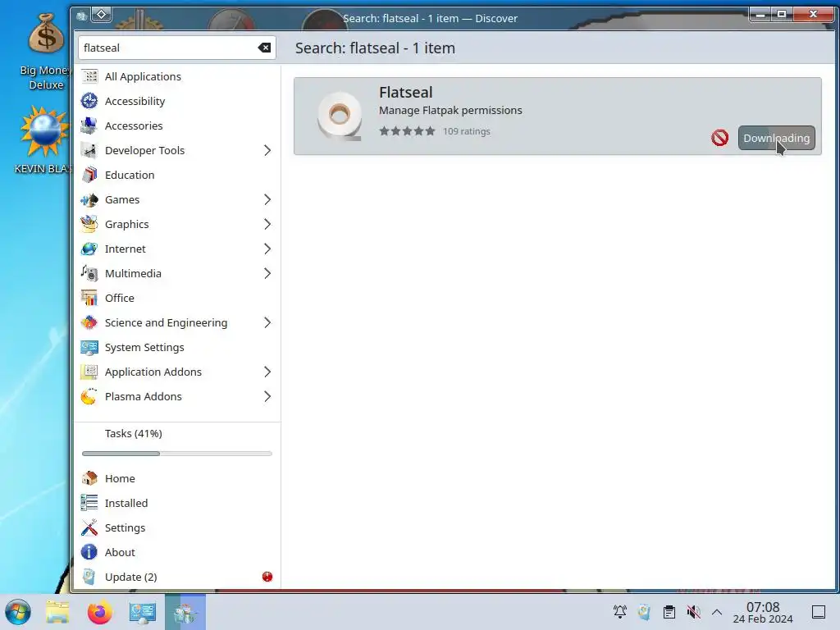840x630 pixels.
Task: Select the All Applications category
Action: pos(177,76)
